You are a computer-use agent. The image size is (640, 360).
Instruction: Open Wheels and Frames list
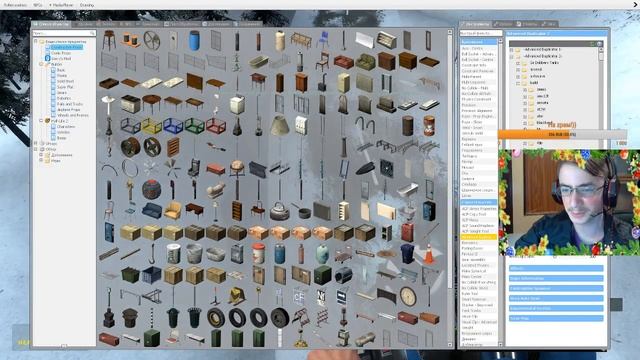(x=73, y=116)
